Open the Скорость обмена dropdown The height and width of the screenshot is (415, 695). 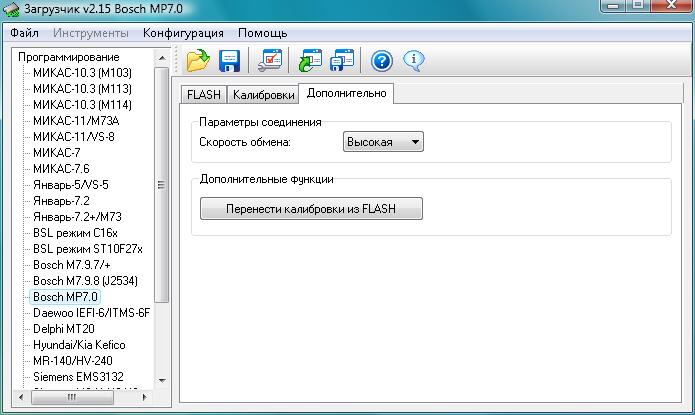383,142
